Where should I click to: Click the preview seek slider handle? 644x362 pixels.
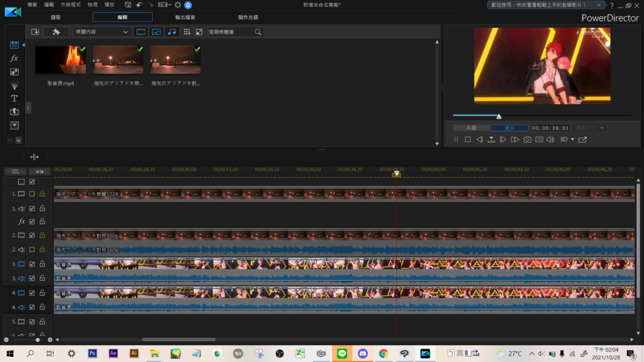[x=499, y=116]
